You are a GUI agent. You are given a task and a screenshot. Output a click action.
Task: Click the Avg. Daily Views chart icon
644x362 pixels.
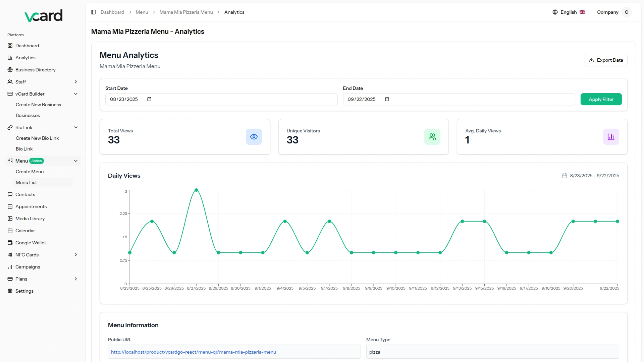[611, 137]
